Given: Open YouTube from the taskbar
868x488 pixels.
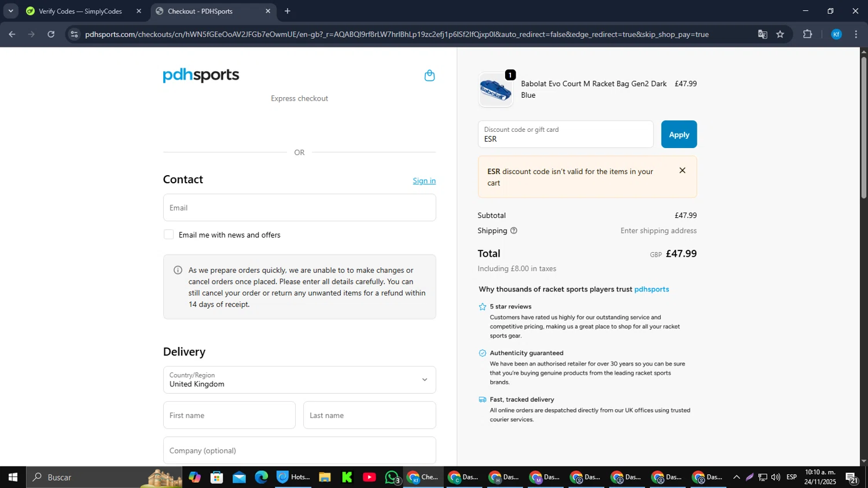Looking at the screenshot, I should click(369, 477).
